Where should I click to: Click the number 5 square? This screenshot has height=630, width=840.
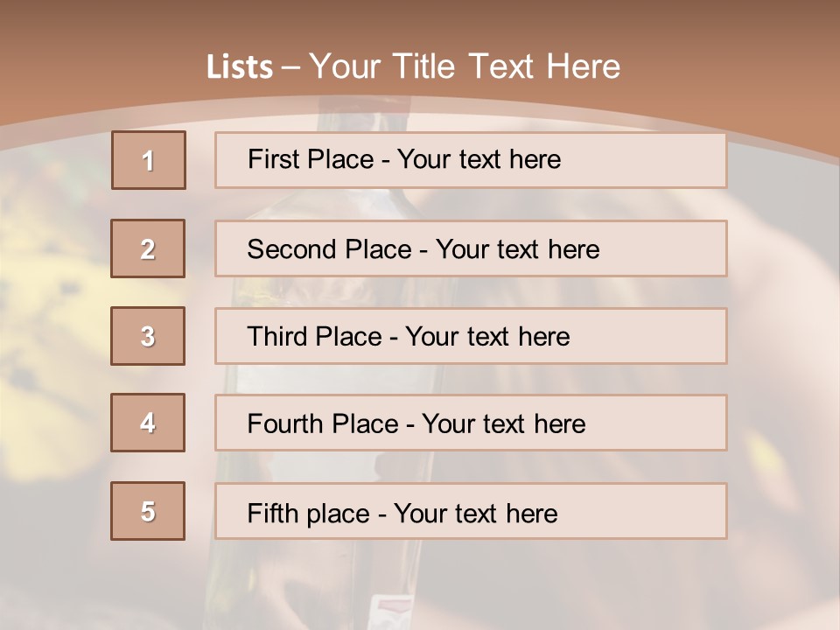[148, 511]
